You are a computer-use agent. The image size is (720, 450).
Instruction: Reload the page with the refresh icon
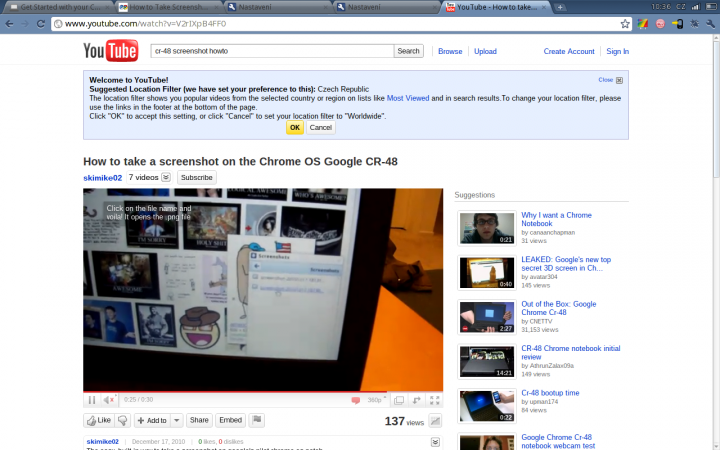(40, 24)
